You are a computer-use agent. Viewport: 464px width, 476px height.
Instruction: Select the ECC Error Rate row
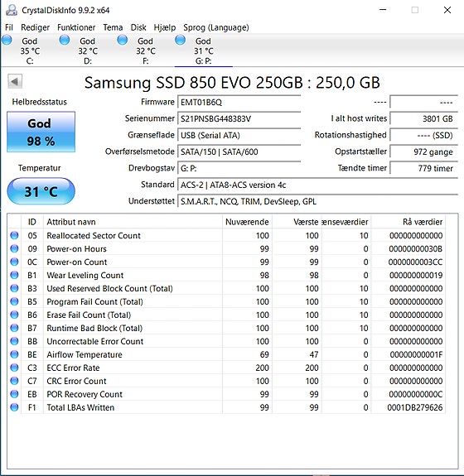[226, 368]
